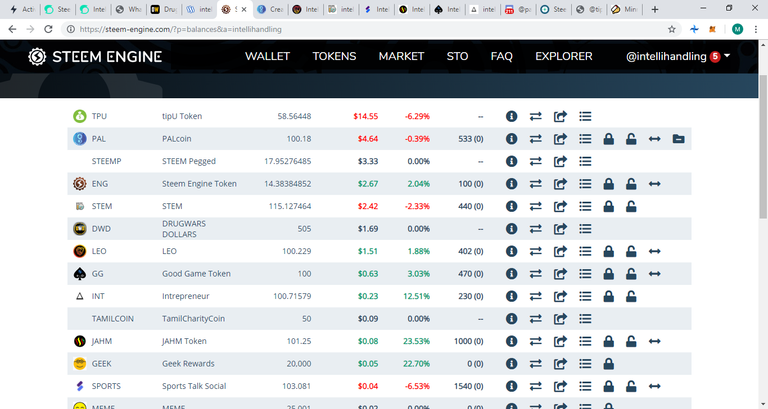Reload the current page
The height and width of the screenshot is (409, 768).
point(48,29)
